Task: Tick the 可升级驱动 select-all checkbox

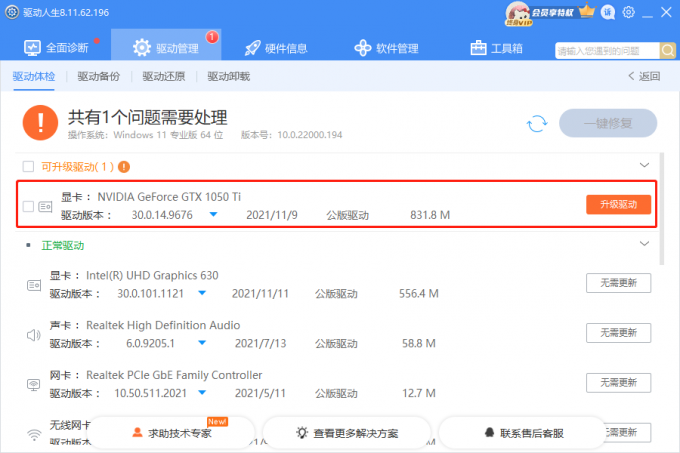Action: (28, 166)
